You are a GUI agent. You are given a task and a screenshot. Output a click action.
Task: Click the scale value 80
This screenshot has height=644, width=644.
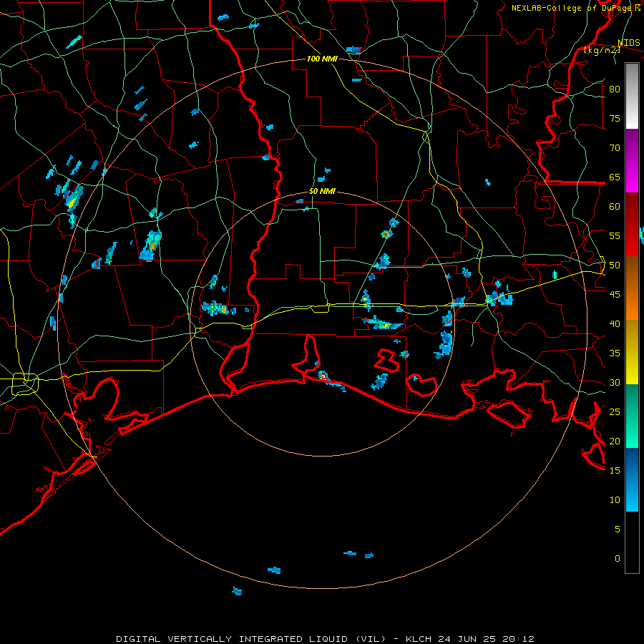pos(615,89)
